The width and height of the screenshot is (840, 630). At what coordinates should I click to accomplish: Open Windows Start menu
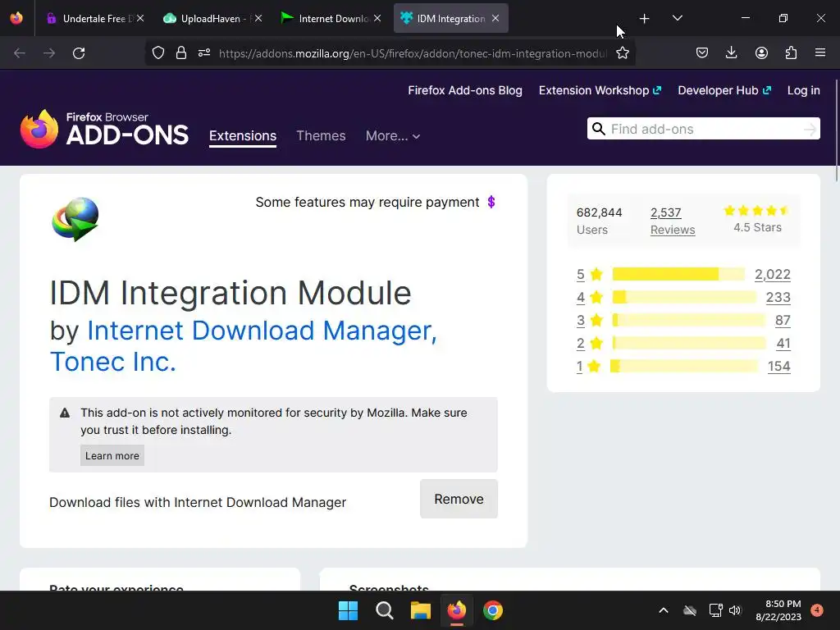click(348, 610)
